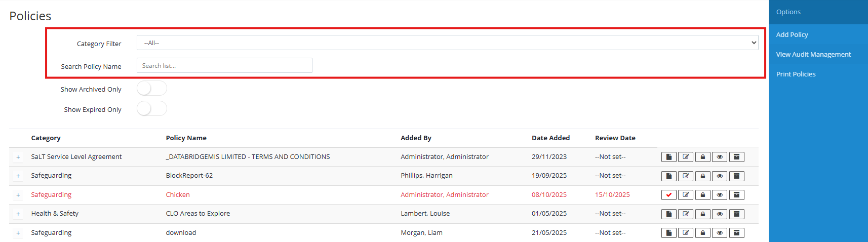Toggle Show Archived Only switch
The width and height of the screenshot is (868, 242).
(151, 89)
